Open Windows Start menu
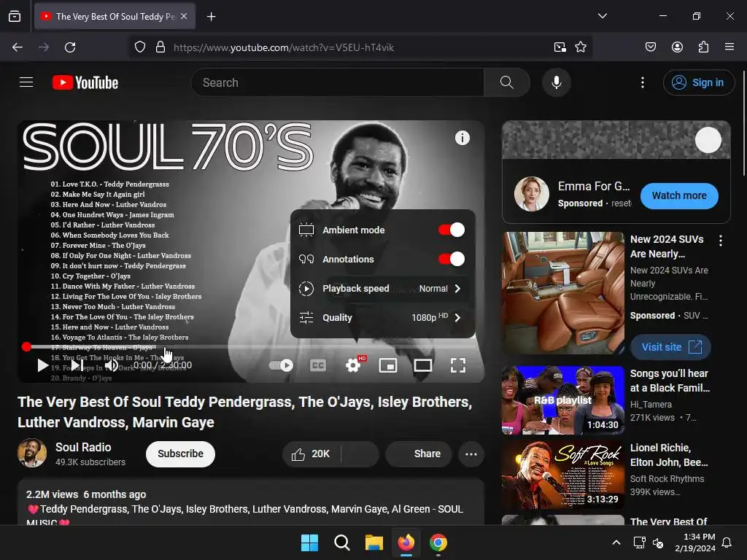This screenshot has width=747, height=560. coord(309,542)
